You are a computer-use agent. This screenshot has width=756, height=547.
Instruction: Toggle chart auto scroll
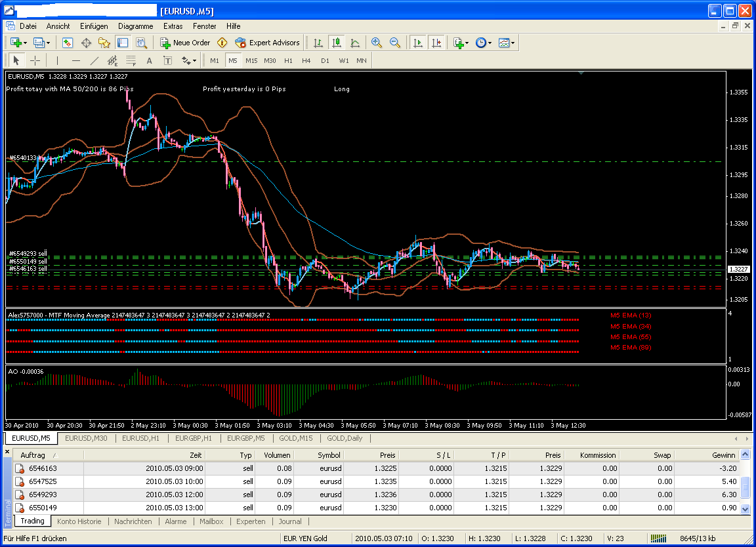(417, 43)
